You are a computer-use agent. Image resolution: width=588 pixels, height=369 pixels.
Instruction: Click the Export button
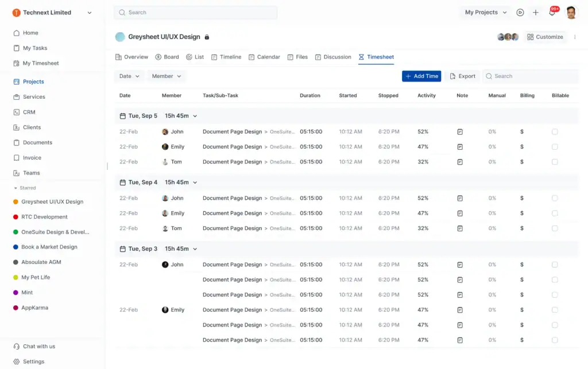click(x=462, y=76)
